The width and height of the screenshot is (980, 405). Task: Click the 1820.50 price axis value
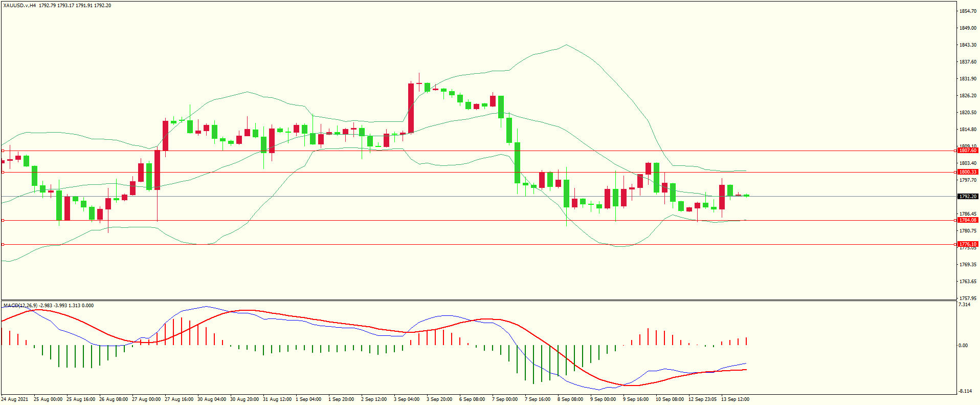tap(968, 112)
